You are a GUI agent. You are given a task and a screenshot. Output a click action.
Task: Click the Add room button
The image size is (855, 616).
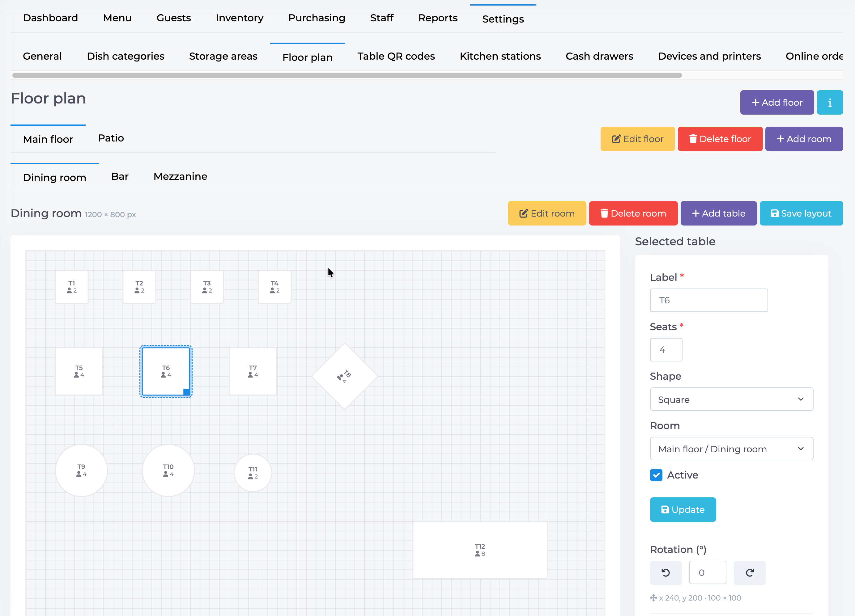[804, 139]
